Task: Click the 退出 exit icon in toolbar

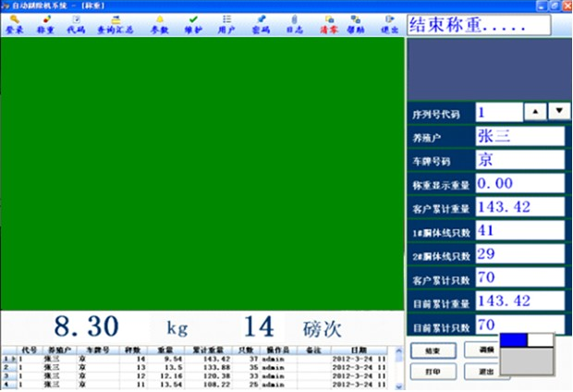Action: click(389, 23)
